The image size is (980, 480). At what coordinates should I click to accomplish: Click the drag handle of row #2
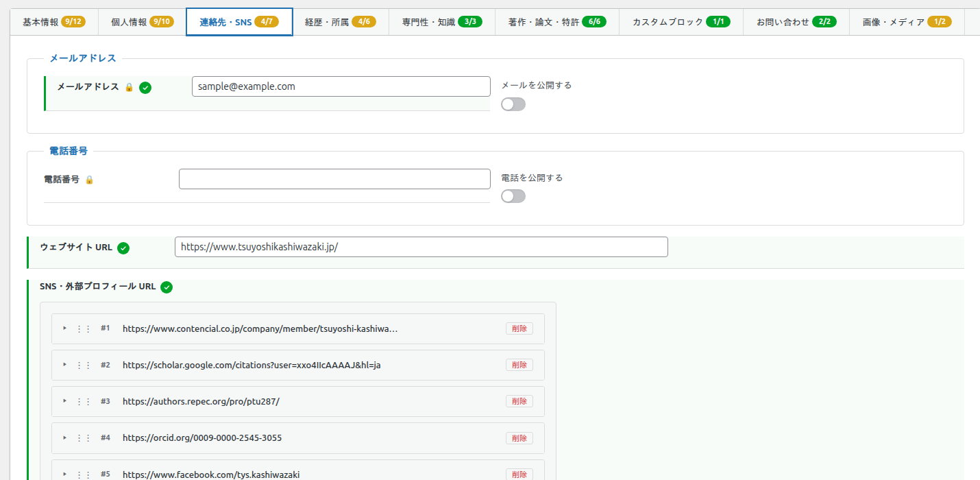tap(84, 365)
